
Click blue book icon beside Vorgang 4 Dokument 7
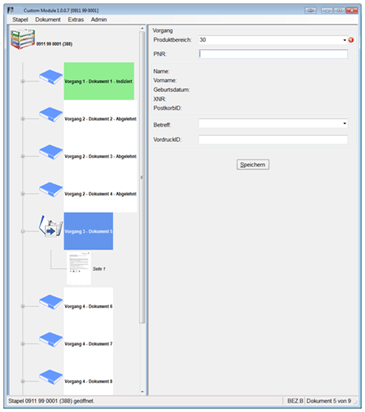pos(51,340)
